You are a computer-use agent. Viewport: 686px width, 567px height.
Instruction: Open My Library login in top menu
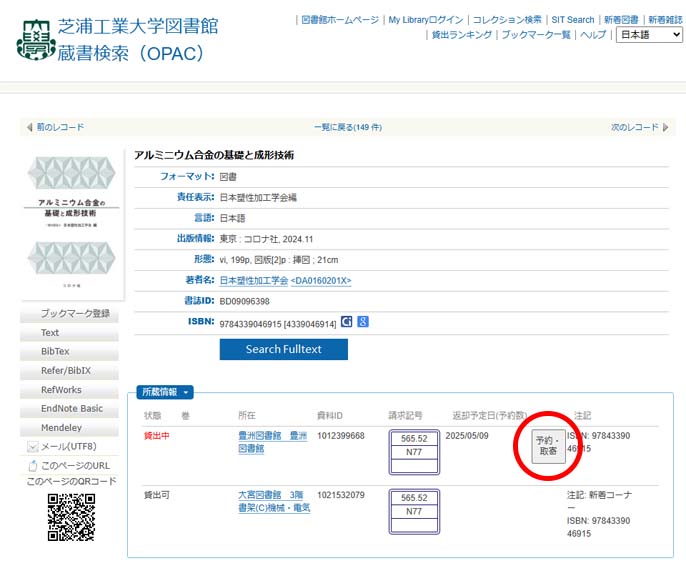(425, 19)
